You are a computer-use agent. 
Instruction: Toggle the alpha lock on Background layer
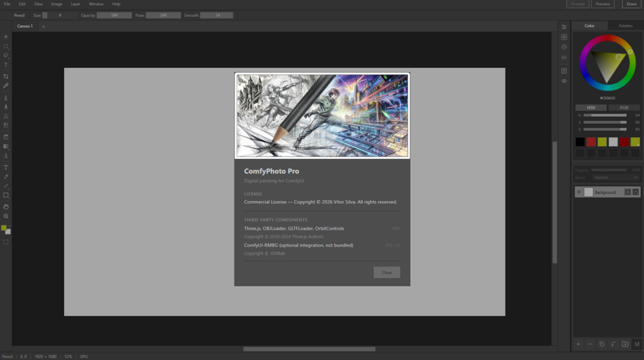point(627,192)
